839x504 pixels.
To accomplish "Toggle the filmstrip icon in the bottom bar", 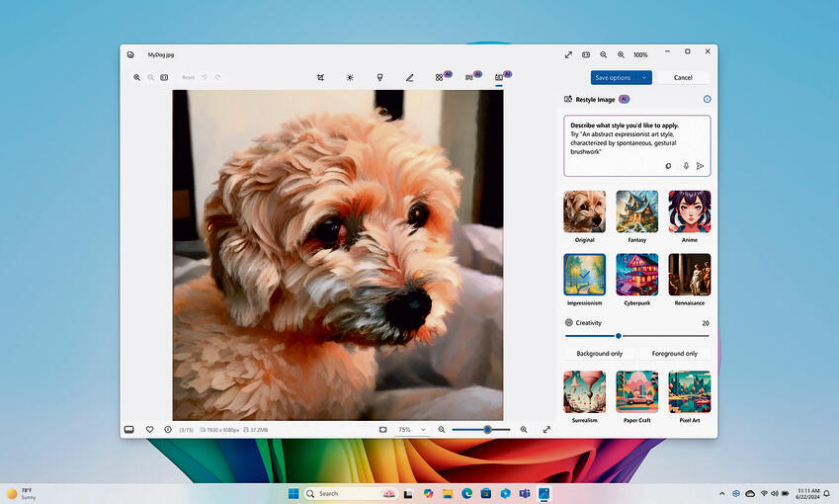I will tap(128, 430).
